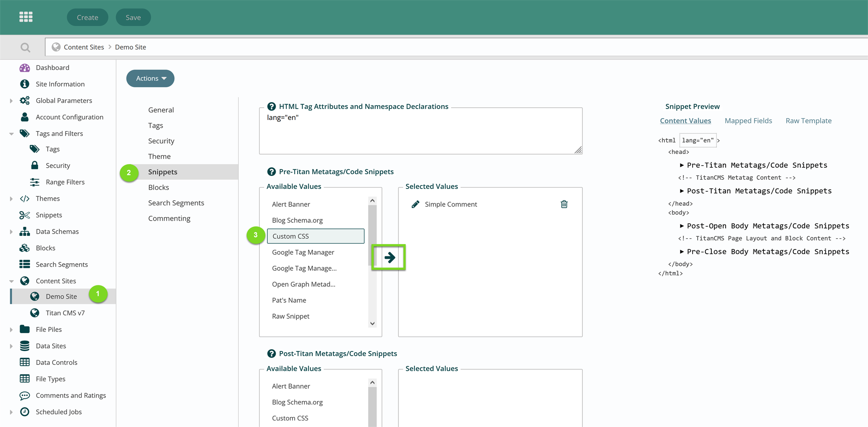Expand Themes tree node
The image size is (868, 427).
click(11, 199)
